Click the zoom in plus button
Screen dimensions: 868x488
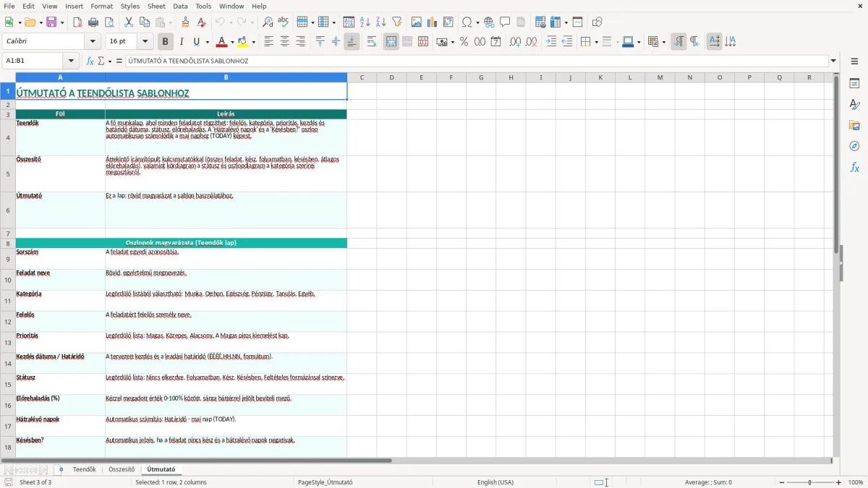click(x=839, y=482)
